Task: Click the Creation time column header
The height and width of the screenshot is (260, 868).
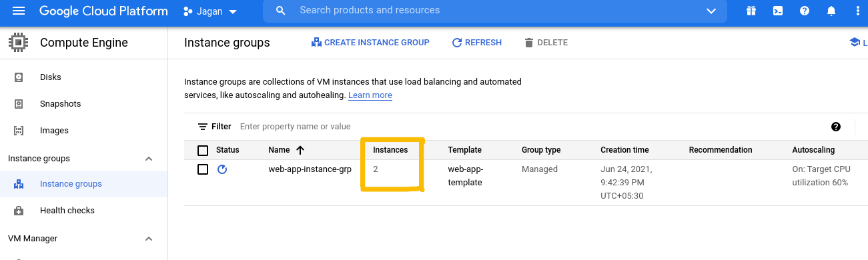Action: (x=624, y=150)
